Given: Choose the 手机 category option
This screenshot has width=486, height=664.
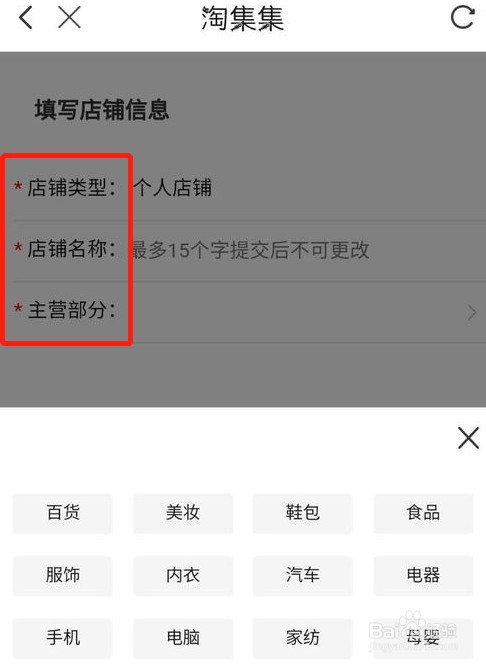Looking at the screenshot, I should (x=63, y=638).
